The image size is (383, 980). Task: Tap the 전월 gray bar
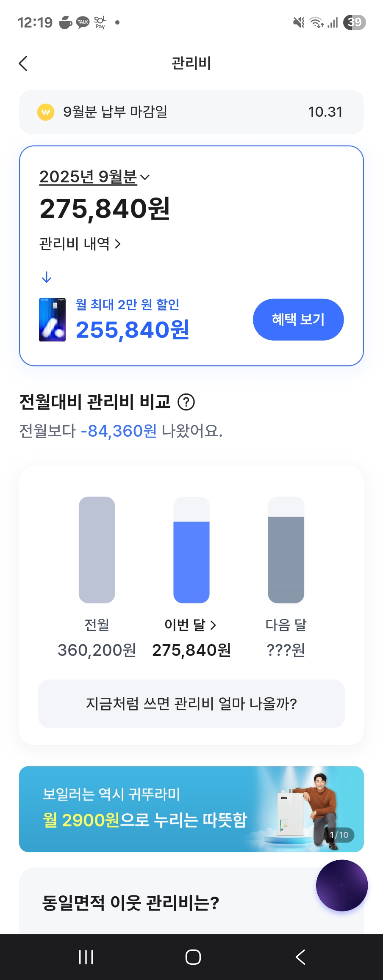coord(97,550)
